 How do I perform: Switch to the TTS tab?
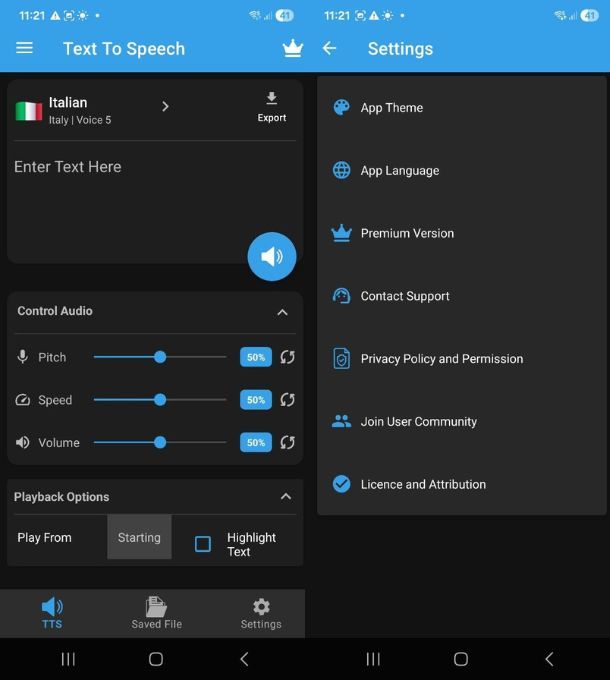click(52, 613)
